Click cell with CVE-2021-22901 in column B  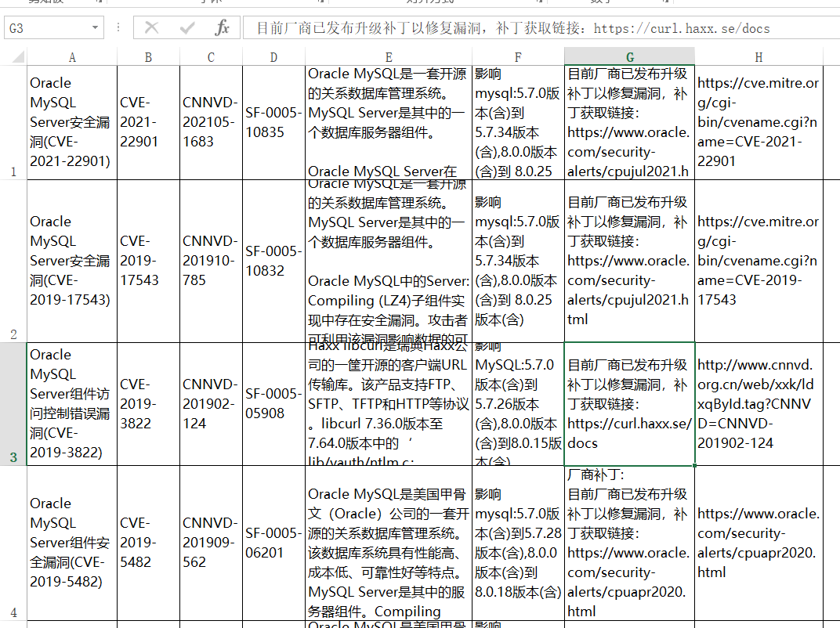(x=148, y=123)
